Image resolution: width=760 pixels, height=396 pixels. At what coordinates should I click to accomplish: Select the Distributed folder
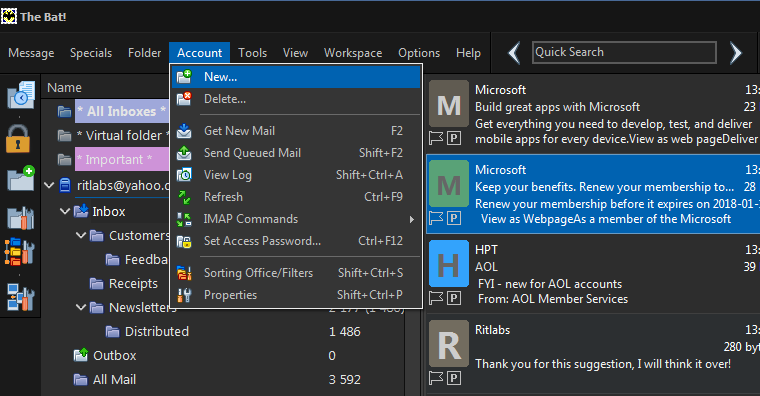pos(157,332)
